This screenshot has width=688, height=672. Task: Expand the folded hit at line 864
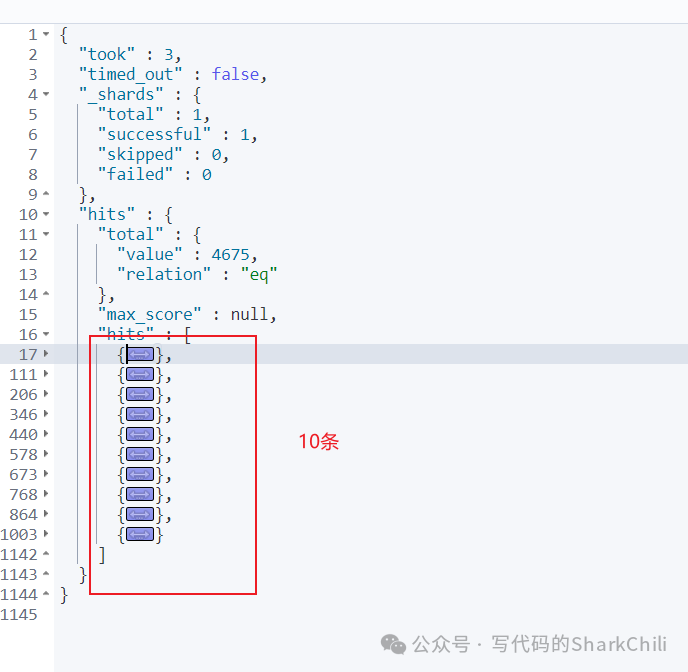coord(46,514)
